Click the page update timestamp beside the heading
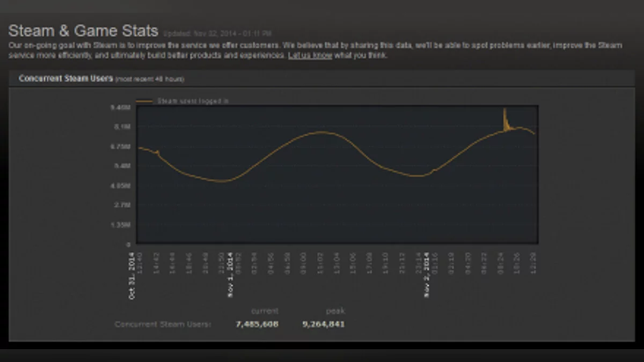The height and width of the screenshot is (362, 644). click(217, 33)
